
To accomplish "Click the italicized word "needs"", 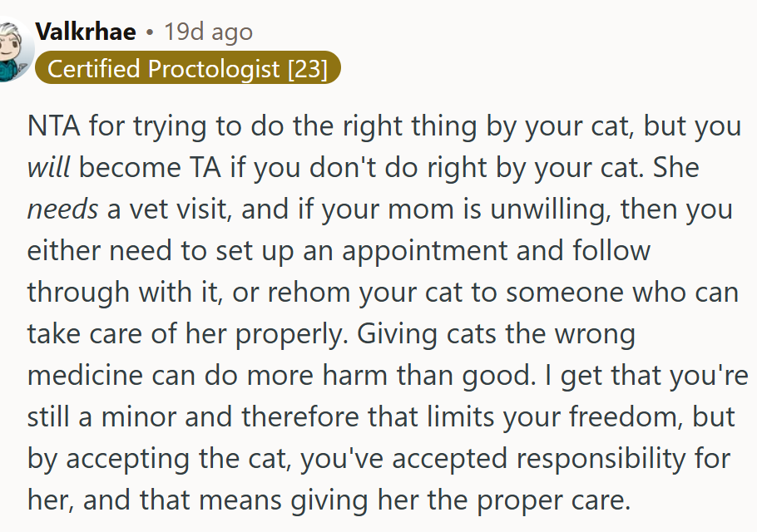I will [x=62, y=209].
